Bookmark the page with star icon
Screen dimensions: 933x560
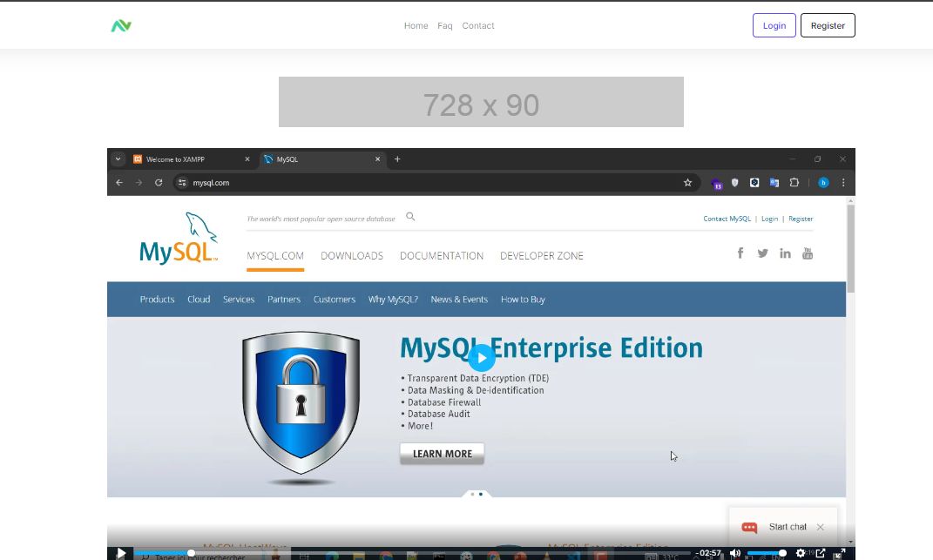point(688,183)
